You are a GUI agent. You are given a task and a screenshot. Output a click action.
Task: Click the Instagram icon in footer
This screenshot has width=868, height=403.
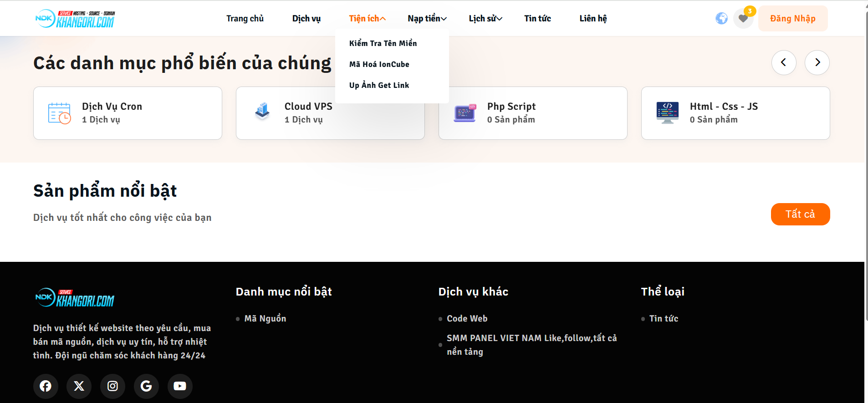pyautogui.click(x=112, y=386)
